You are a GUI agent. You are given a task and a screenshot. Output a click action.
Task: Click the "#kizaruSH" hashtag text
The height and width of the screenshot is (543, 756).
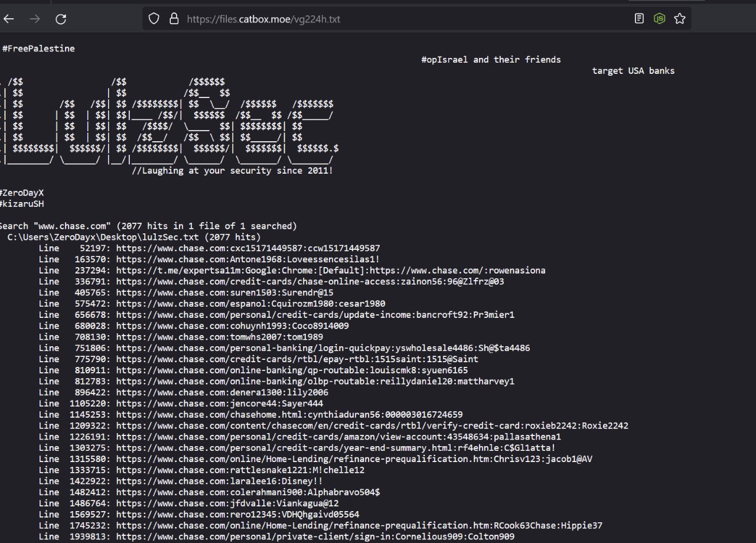point(21,204)
